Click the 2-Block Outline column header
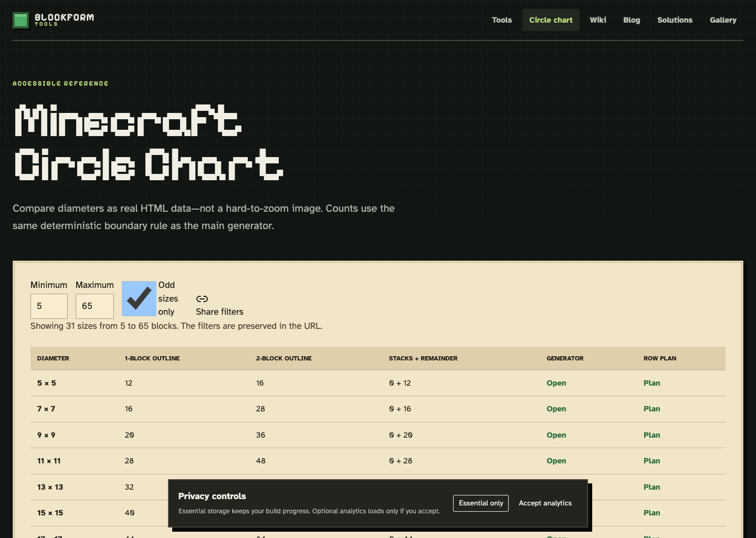 click(x=284, y=358)
